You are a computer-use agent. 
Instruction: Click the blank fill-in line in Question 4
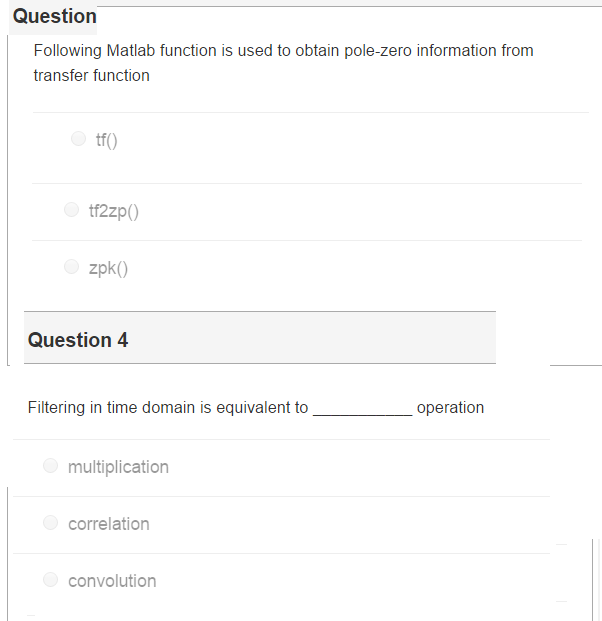point(361,411)
